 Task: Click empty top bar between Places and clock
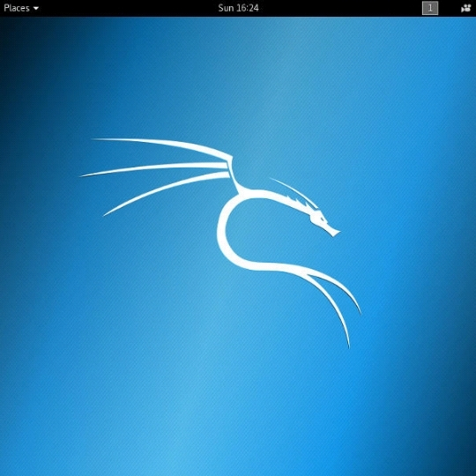128,8
